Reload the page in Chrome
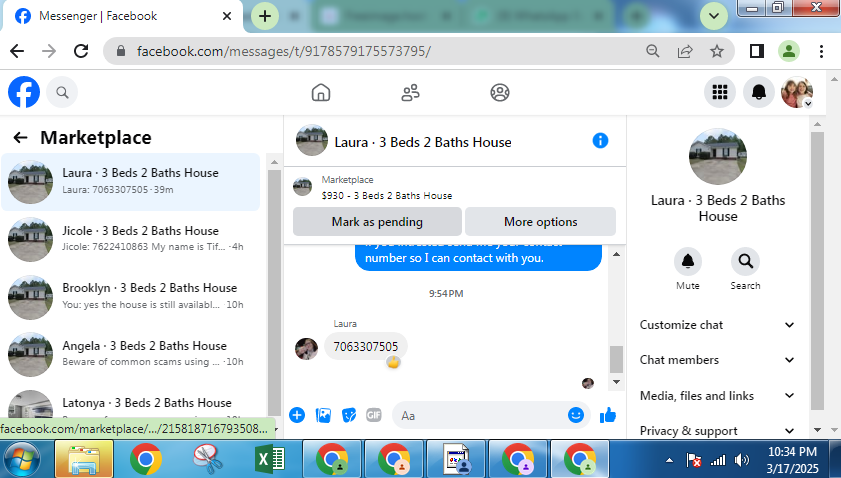The image size is (841, 478). point(81,51)
